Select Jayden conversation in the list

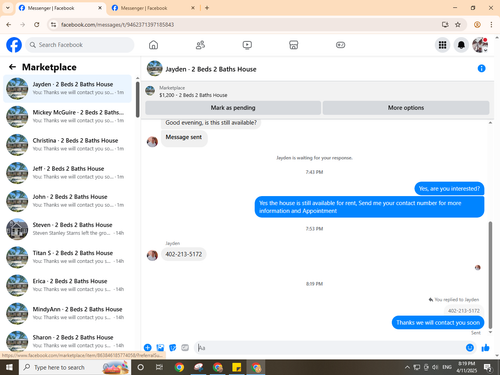(67, 89)
